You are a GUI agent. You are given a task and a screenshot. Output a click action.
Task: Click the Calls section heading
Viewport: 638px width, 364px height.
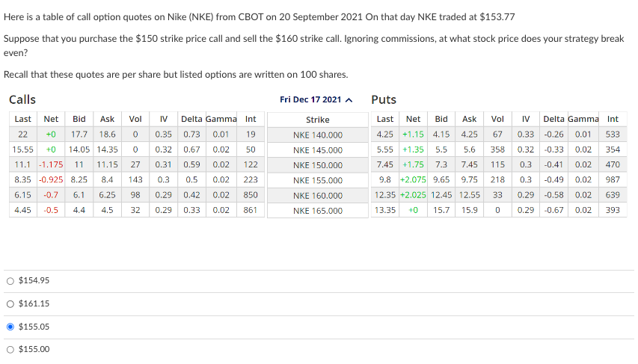[x=22, y=99]
